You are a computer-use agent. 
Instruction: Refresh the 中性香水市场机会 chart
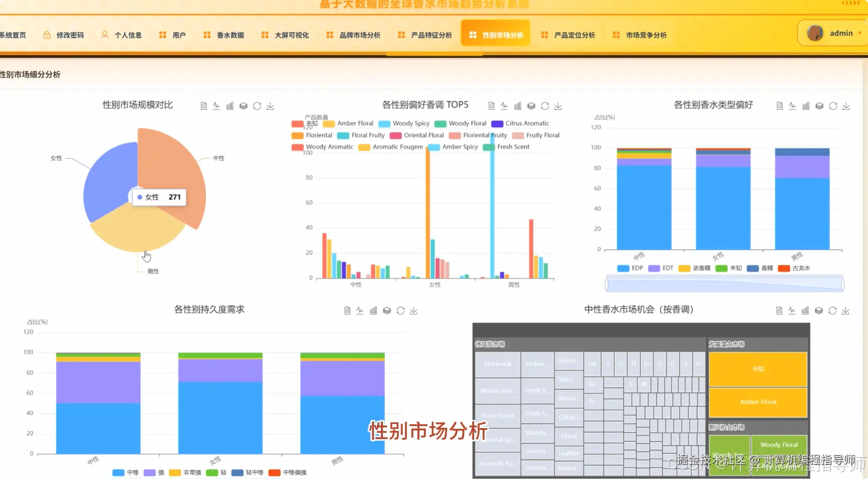point(833,310)
